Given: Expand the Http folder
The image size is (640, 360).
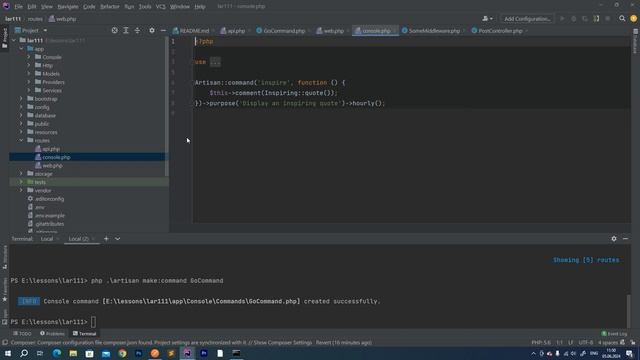Looking at the screenshot, I should pyautogui.click(x=29, y=65).
